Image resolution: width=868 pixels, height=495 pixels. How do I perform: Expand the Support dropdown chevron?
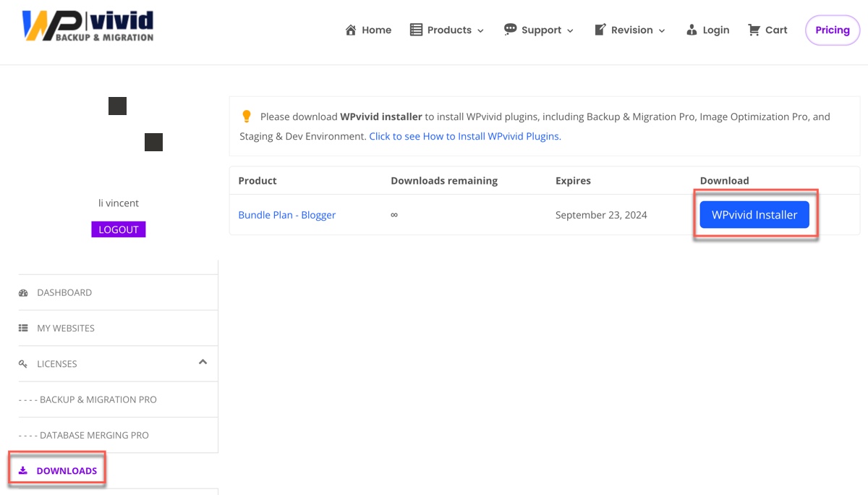(570, 30)
